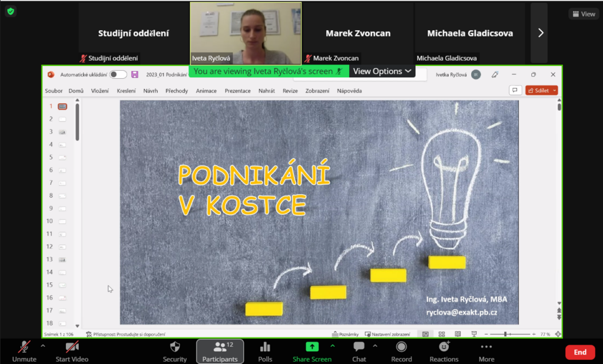603x364 pixels.
Task: Open the Kreslení tab
Action: coord(126,91)
